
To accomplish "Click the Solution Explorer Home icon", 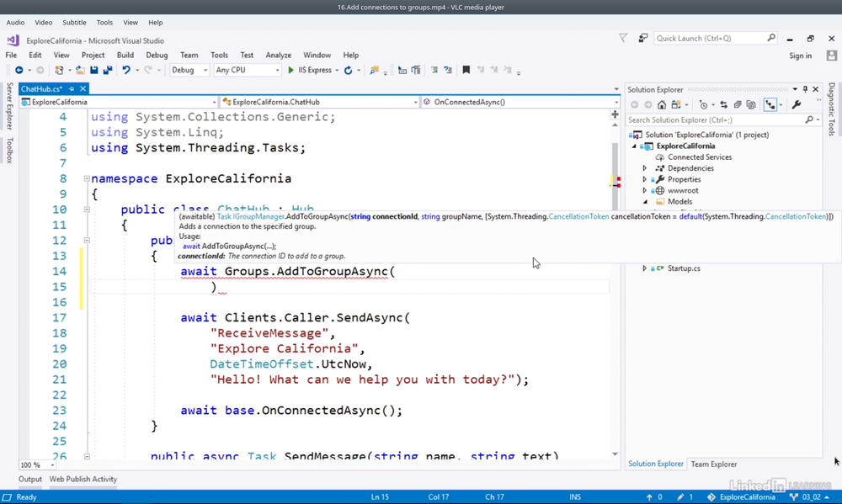I will (662, 104).
